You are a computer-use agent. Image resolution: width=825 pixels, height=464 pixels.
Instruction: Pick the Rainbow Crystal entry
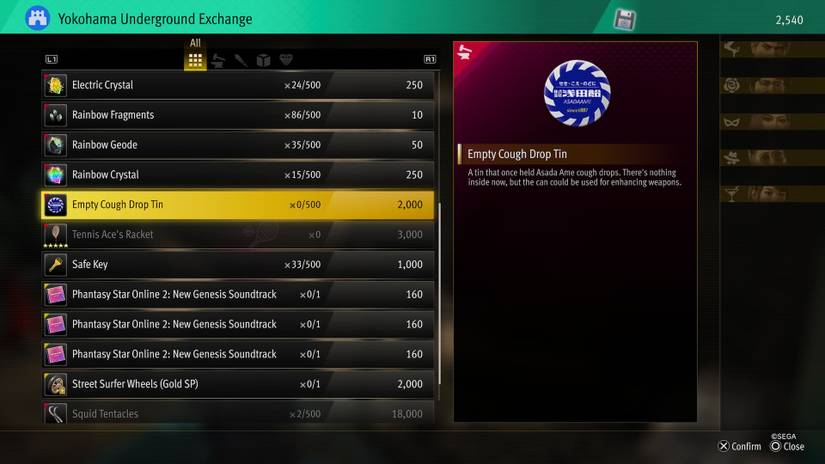click(x=238, y=175)
